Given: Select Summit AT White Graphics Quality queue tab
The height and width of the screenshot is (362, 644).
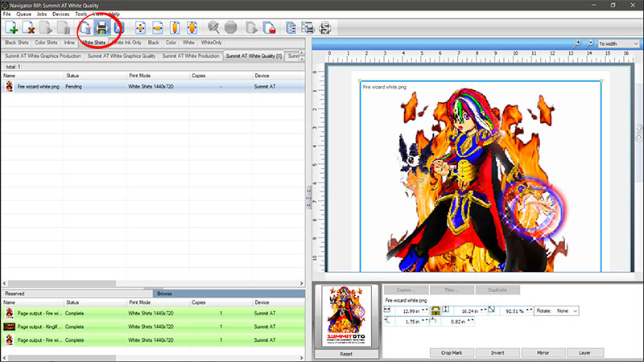Looking at the screenshot, I should click(x=122, y=56).
